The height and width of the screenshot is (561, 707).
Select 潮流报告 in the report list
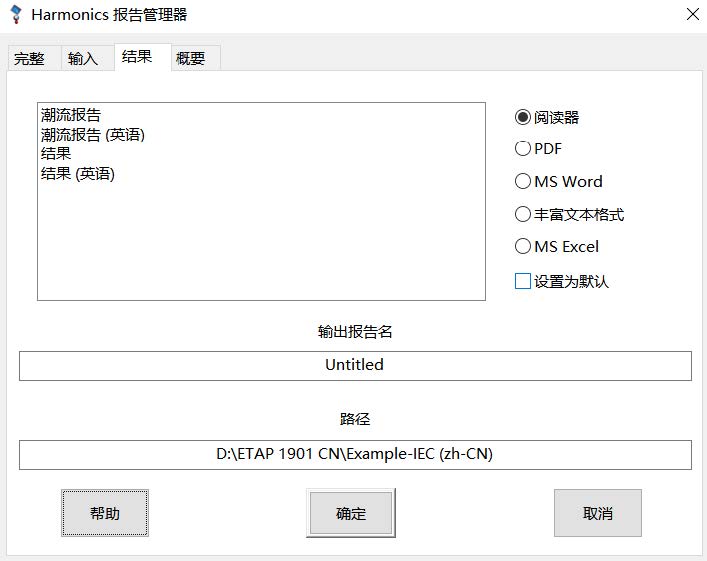click(71, 115)
